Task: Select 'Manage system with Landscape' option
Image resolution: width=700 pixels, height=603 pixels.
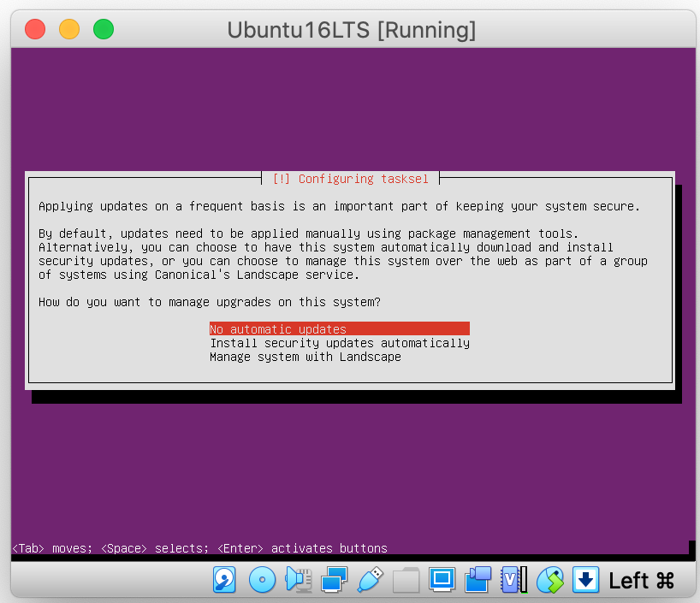Action: [x=306, y=357]
